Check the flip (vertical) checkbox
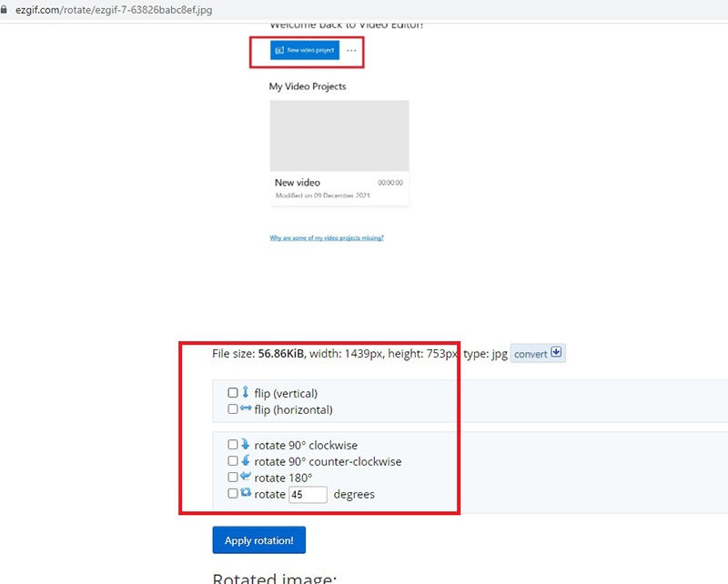Viewport: 728px width, 584px height. (x=233, y=393)
